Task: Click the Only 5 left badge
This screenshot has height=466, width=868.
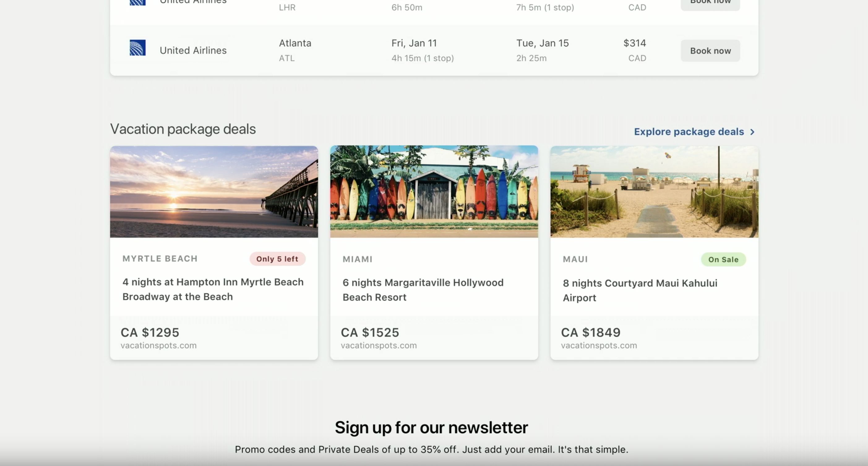Action: pos(277,259)
